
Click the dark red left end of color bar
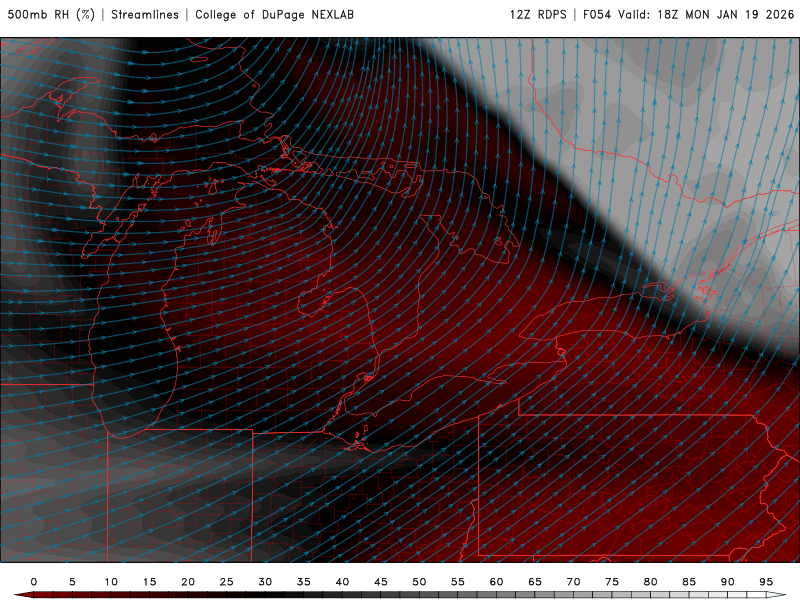coord(23,595)
